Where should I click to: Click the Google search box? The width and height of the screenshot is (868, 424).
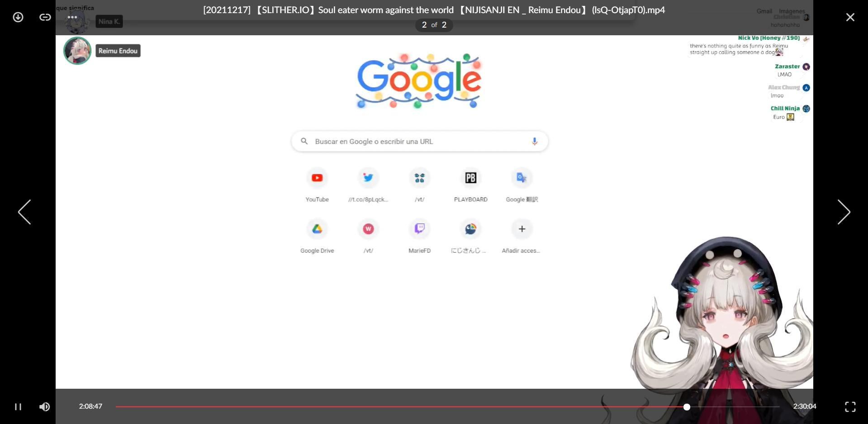click(x=420, y=141)
